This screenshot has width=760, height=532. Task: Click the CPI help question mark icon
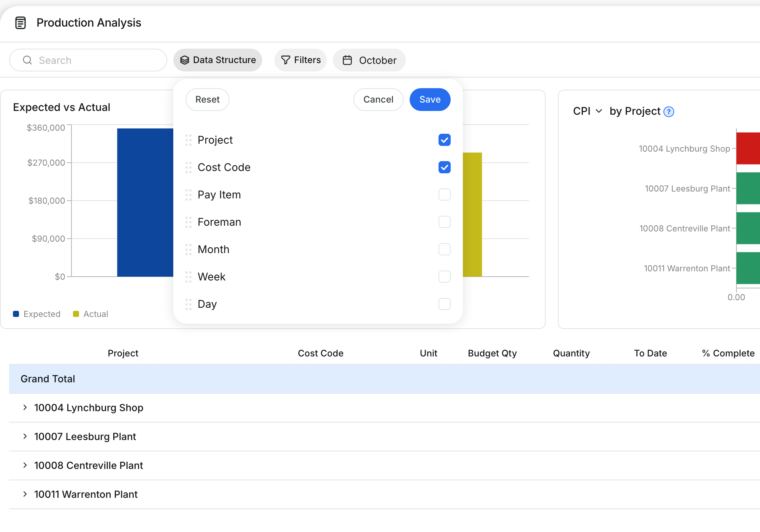(669, 112)
